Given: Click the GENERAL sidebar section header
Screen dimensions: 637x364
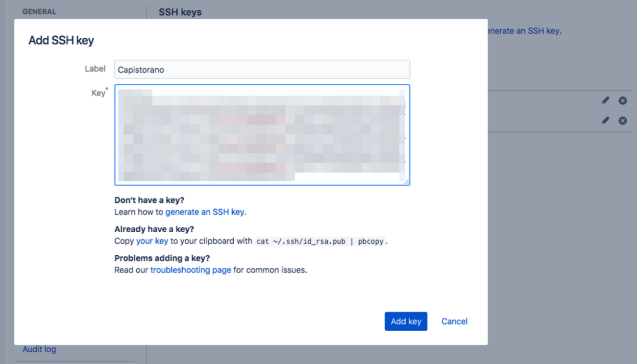Looking at the screenshot, I should [x=39, y=12].
